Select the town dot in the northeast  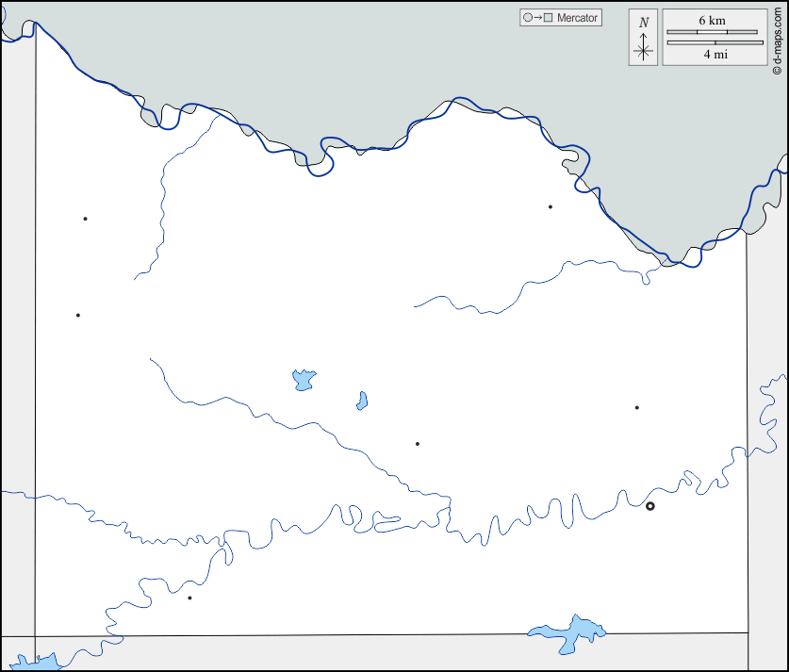point(551,206)
